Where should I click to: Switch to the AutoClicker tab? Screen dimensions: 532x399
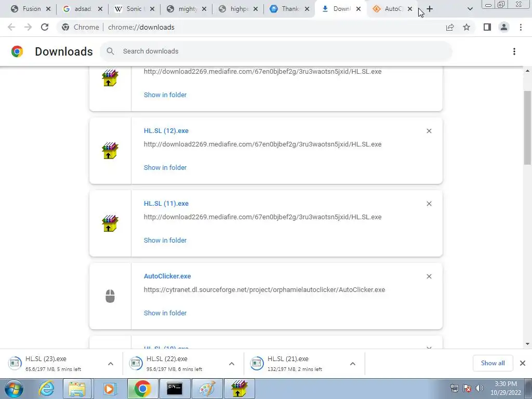tap(389, 9)
